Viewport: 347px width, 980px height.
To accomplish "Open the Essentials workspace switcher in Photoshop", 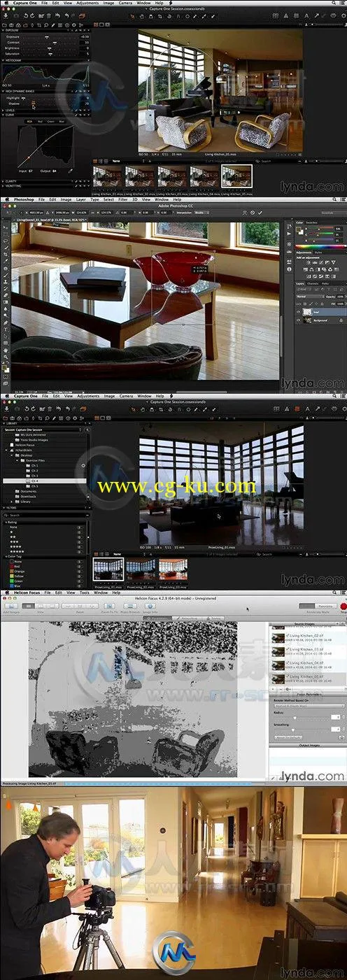I will (x=327, y=212).
